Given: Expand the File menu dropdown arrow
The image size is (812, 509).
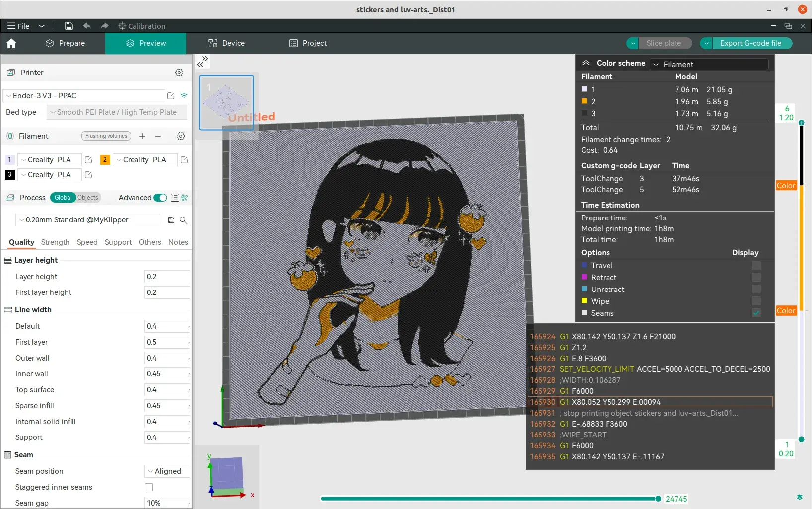Looking at the screenshot, I should [x=42, y=26].
